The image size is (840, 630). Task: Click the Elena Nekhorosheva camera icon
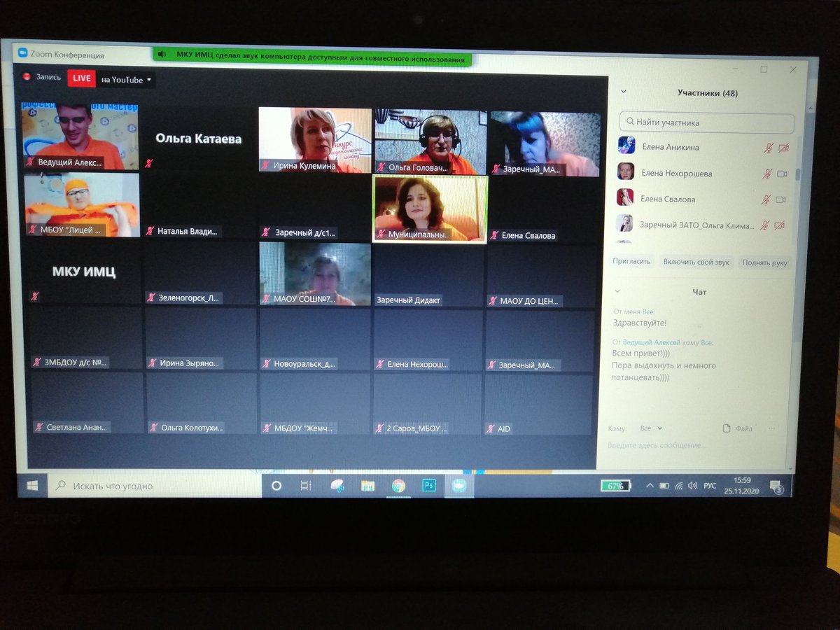pos(783,174)
